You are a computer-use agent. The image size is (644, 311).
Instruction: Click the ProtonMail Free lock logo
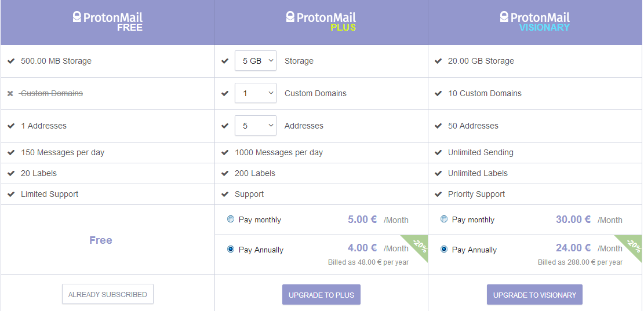coord(77,17)
